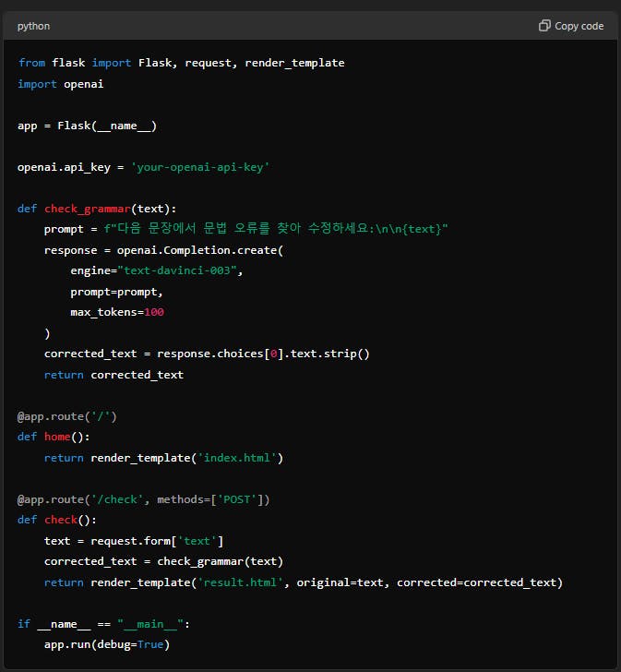Click the line 'if __name__ == "__main__":'
The image size is (621, 672).
pos(103,624)
